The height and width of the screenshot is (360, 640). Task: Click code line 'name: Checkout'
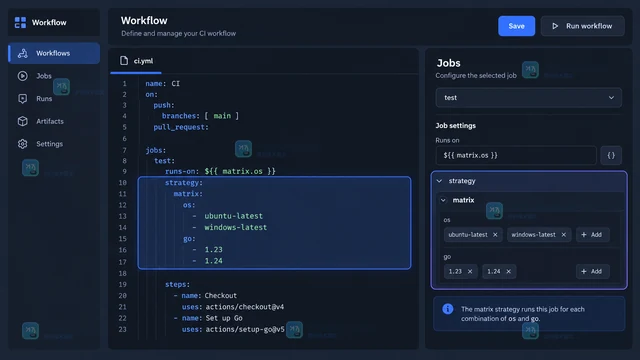[x=205, y=296]
